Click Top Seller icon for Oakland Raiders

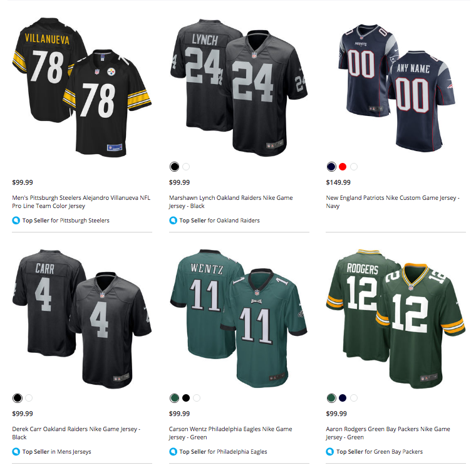click(173, 220)
